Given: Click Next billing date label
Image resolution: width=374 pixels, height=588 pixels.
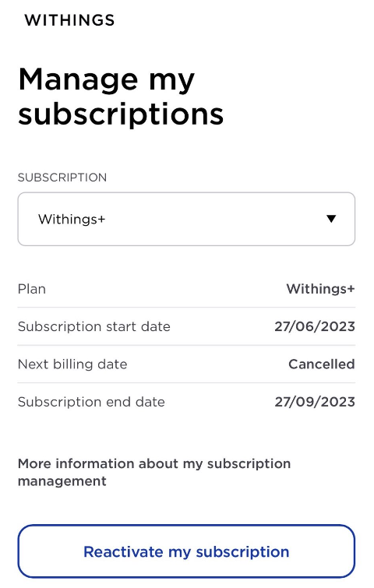Looking at the screenshot, I should (72, 364).
